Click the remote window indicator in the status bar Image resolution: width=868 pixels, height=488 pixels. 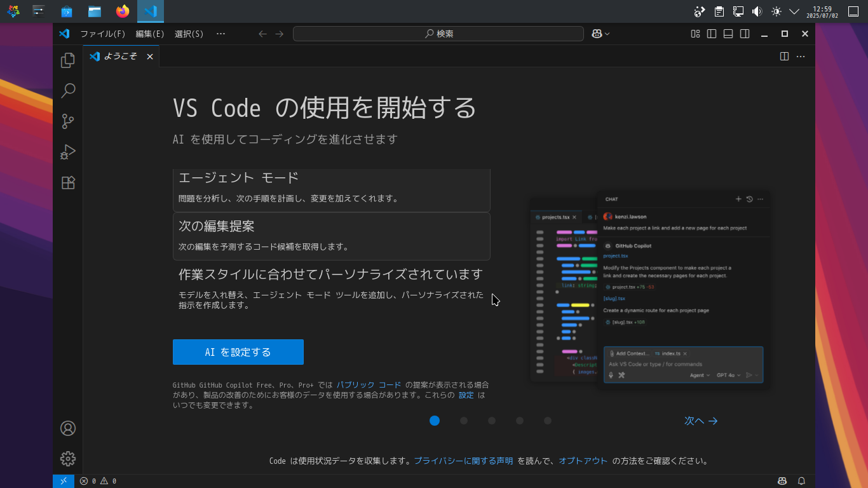[x=64, y=481]
